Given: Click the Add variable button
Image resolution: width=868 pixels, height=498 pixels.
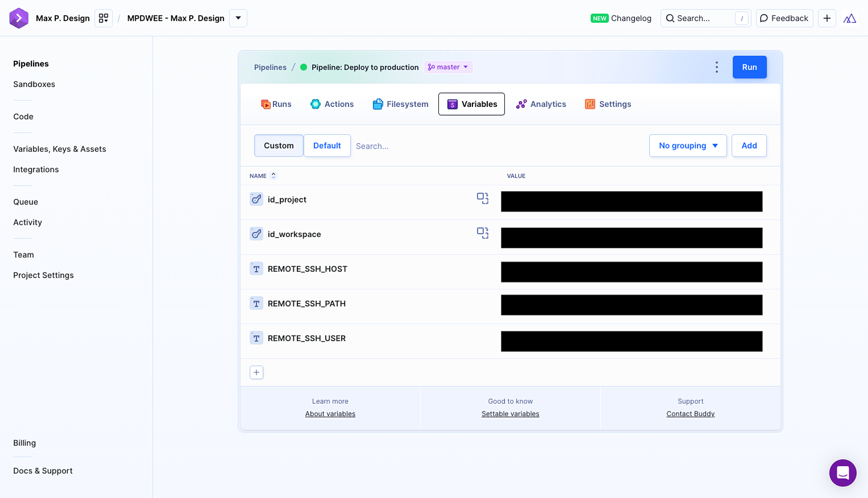Looking at the screenshot, I should click(x=749, y=145).
